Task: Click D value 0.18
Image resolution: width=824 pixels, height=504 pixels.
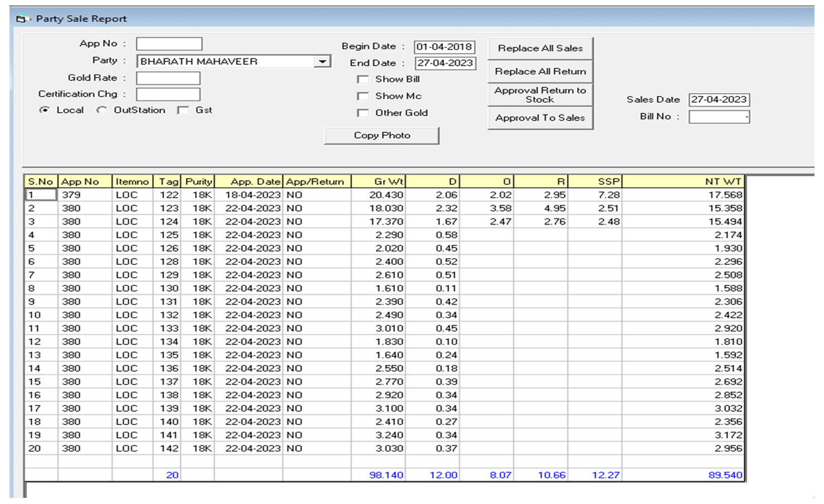Action: click(433, 369)
